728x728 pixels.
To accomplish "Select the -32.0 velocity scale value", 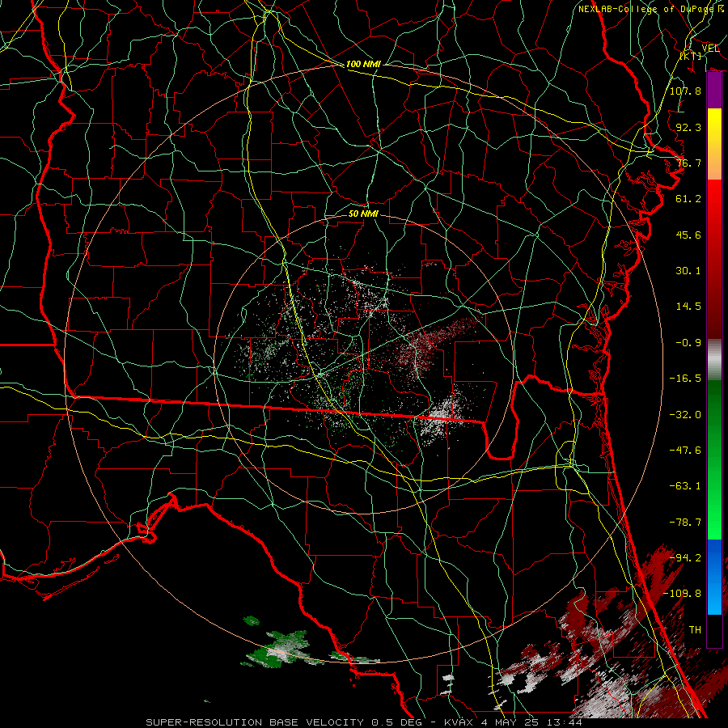I will [685, 415].
